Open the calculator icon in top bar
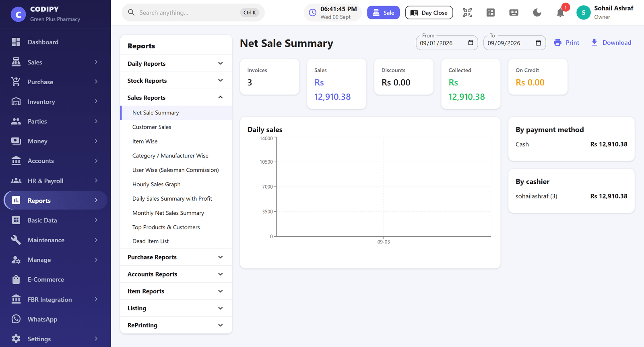Viewport: 644px width, 347px height. (490, 12)
